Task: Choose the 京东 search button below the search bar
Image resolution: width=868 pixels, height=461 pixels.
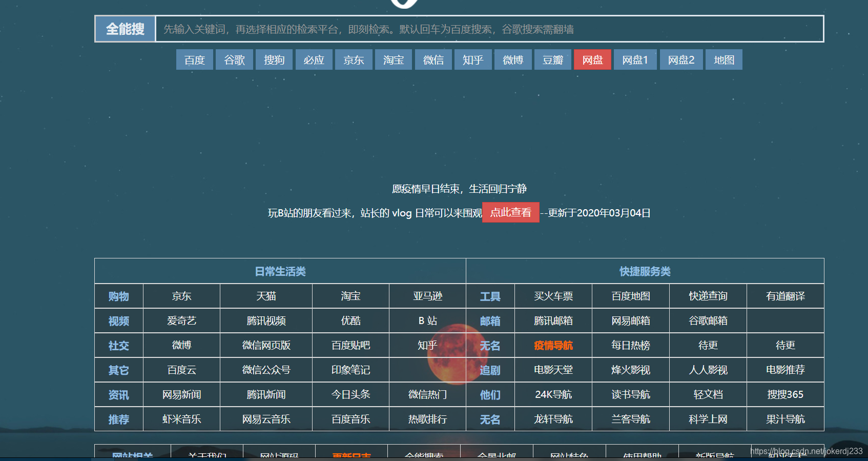Action: click(x=354, y=59)
